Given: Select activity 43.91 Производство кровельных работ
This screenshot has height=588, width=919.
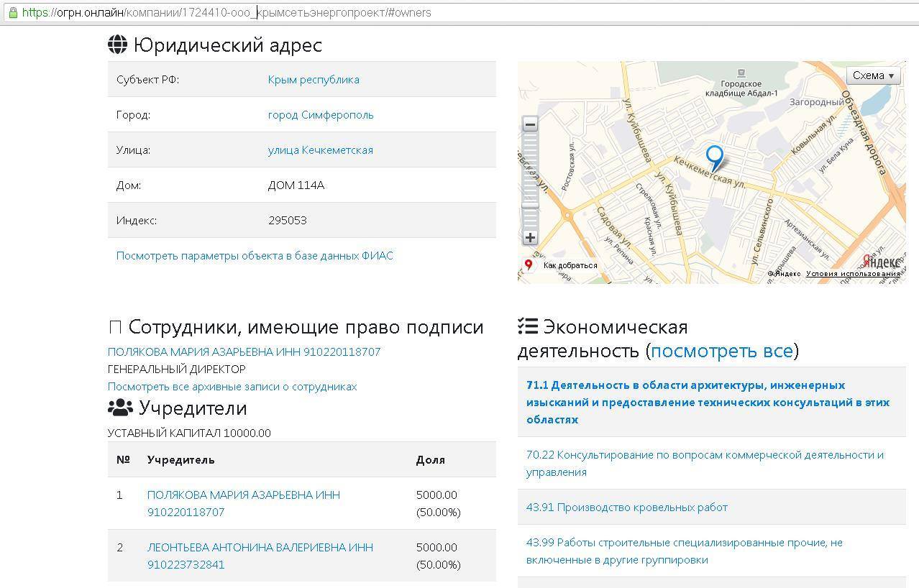Looking at the screenshot, I should coord(626,507).
